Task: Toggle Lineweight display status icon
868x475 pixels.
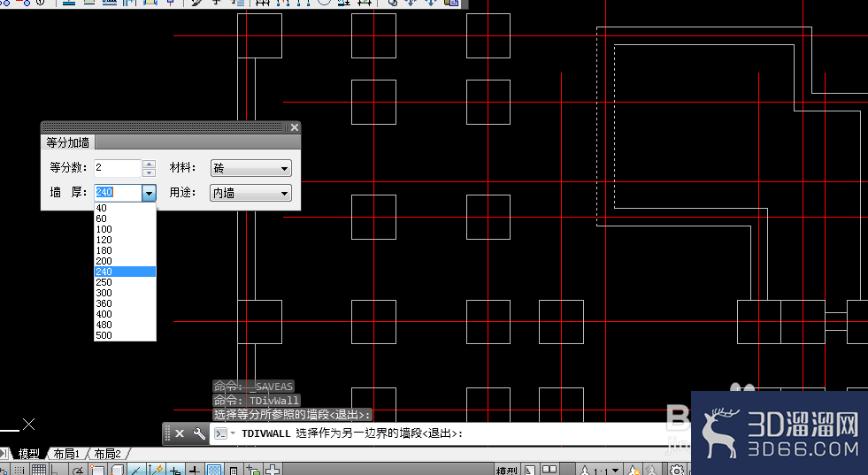Action: click(195, 470)
